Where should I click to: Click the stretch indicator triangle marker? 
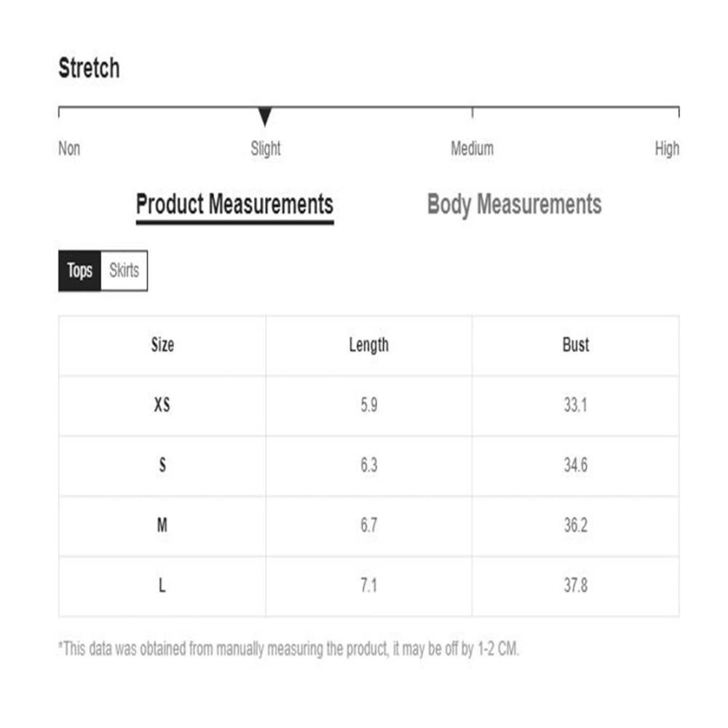(265, 116)
